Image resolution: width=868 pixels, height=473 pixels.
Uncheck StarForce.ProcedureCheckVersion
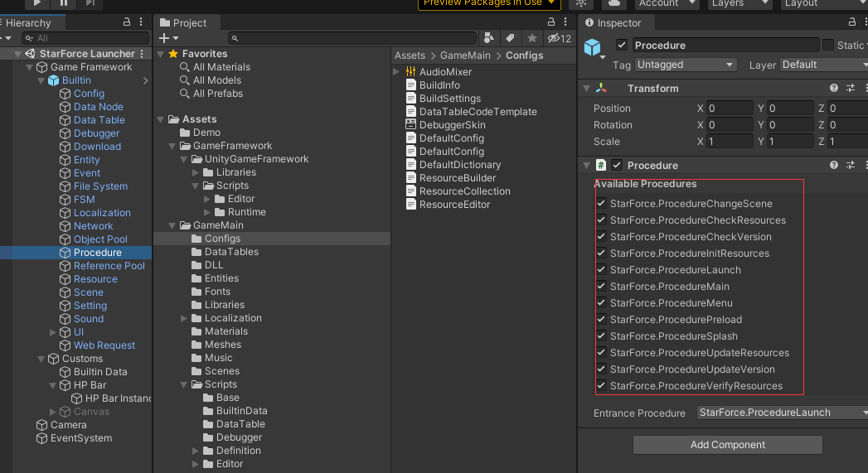(x=601, y=236)
